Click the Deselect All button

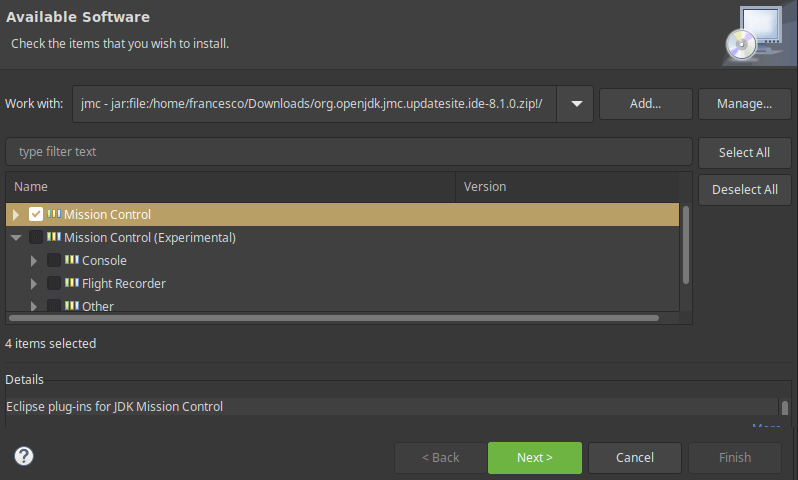[x=744, y=190]
